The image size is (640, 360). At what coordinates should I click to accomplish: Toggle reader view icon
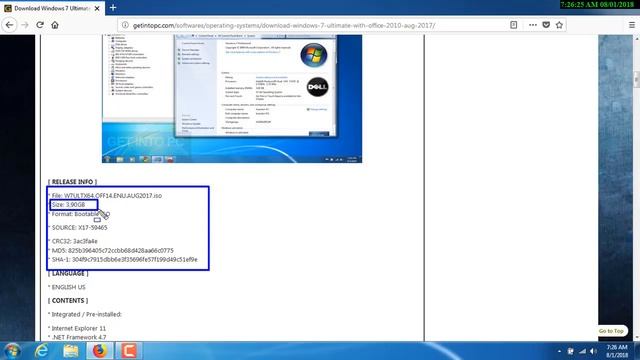click(x=513, y=25)
